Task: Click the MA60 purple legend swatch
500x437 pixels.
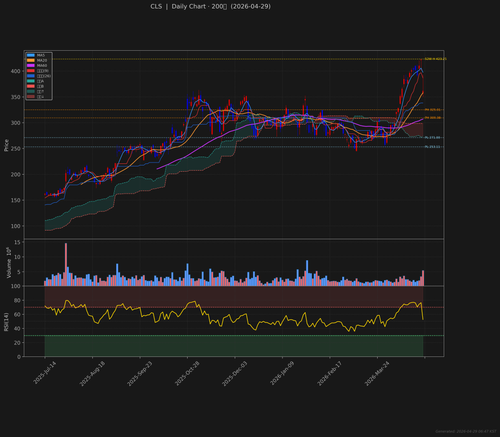Action: [x=31, y=65]
